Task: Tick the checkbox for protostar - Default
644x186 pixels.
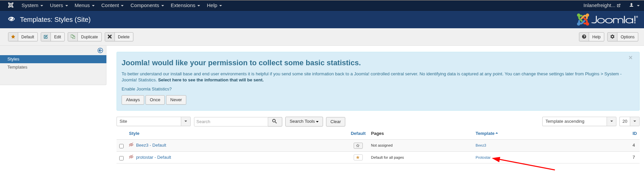Action: [x=121, y=158]
